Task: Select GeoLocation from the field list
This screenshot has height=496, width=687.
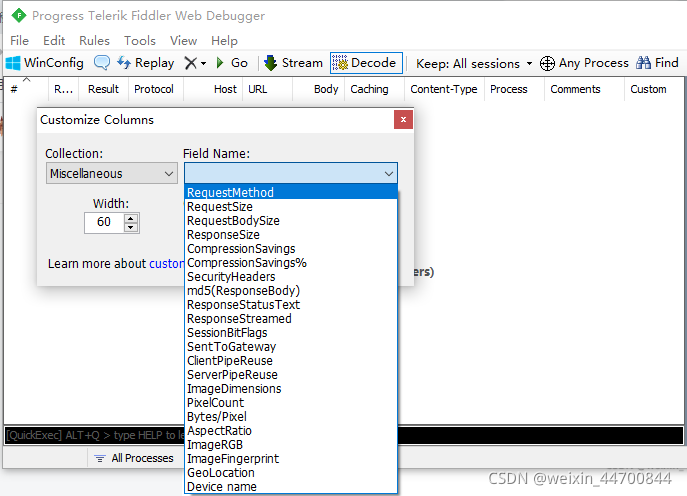Action: click(x=291, y=473)
